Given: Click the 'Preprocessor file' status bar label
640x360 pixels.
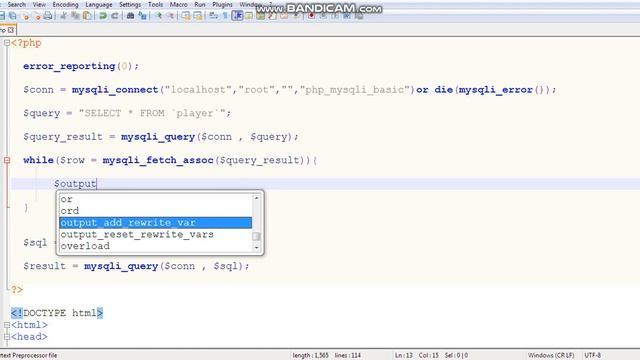Looking at the screenshot, I should click(35, 356).
